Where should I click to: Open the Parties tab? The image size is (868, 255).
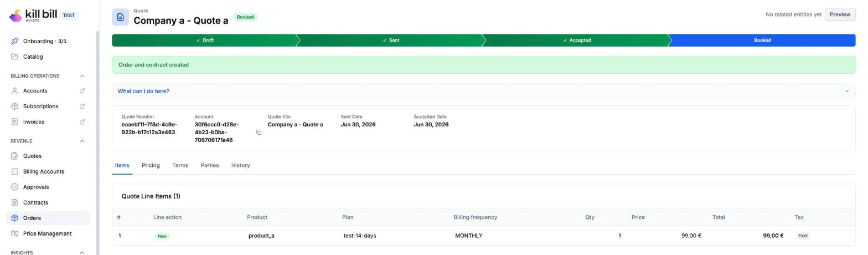(210, 166)
